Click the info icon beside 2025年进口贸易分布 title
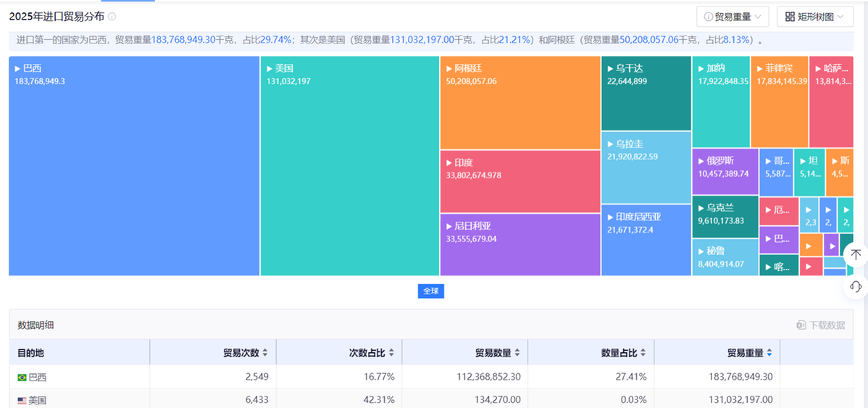Screen dimensions: 868x408 click(x=112, y=16)
